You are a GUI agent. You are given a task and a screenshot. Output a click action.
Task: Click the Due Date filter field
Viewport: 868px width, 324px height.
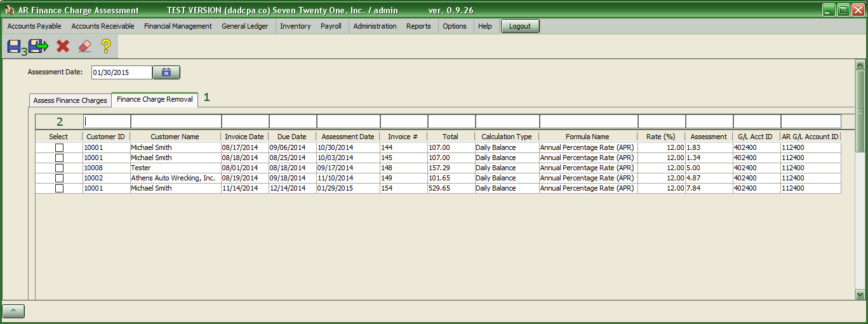coord(293,121)
